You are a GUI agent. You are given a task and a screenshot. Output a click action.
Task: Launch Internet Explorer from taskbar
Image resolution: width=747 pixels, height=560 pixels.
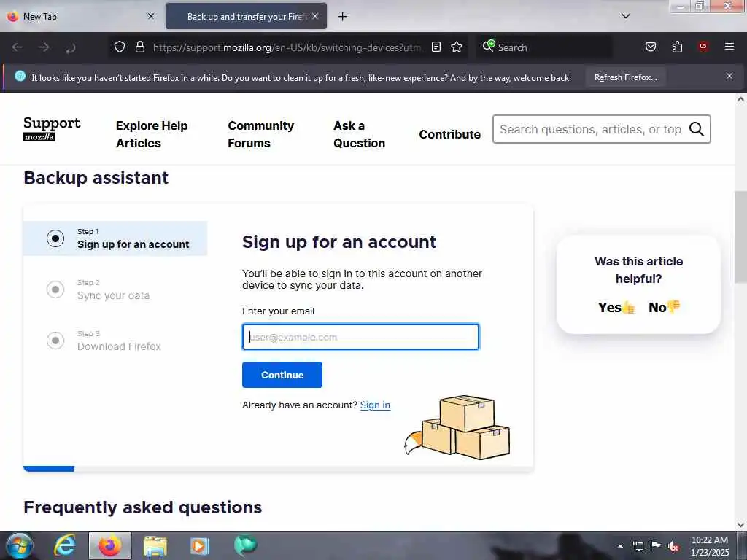[64, 545]
